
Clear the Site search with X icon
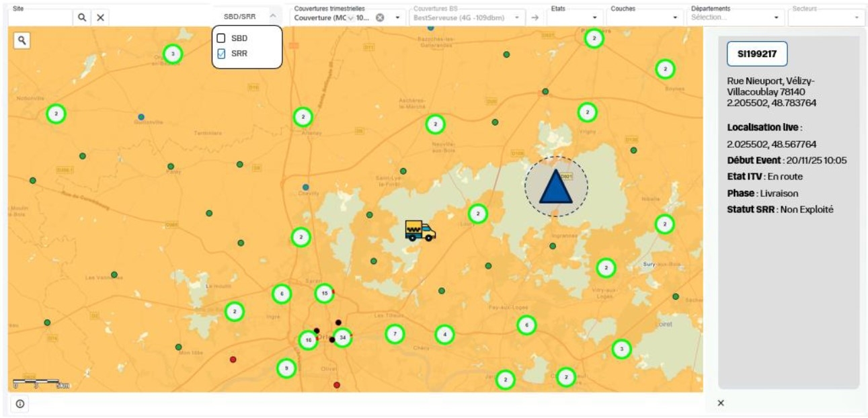click(100, 17)
